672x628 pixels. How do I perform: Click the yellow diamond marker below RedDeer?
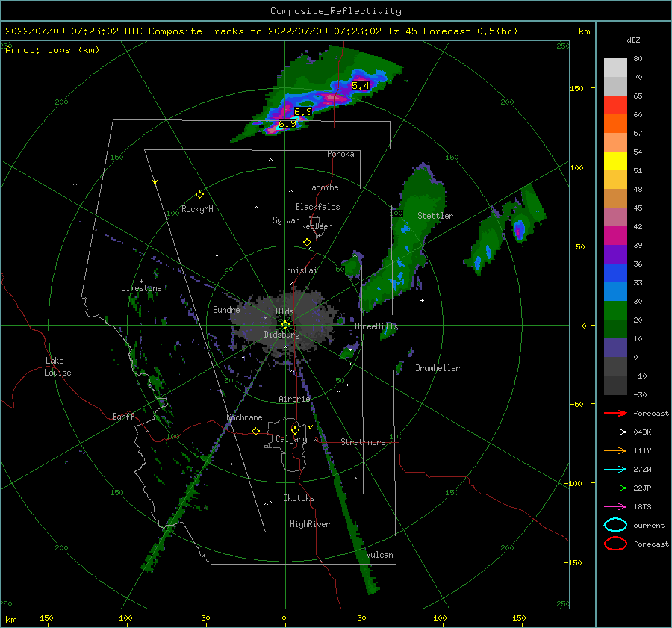[308, 243]
